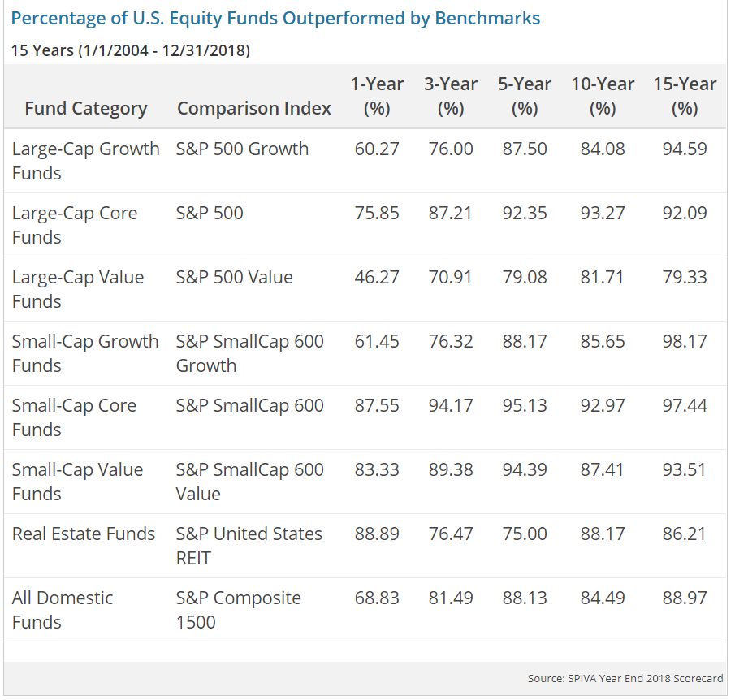Select the S&P 500 Growth index cell
This screenshot has height=700, width=735.
242,149
